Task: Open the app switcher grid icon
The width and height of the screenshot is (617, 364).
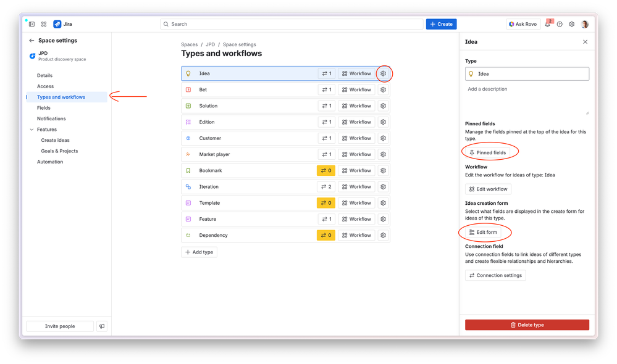Action: tap(44, 24)
